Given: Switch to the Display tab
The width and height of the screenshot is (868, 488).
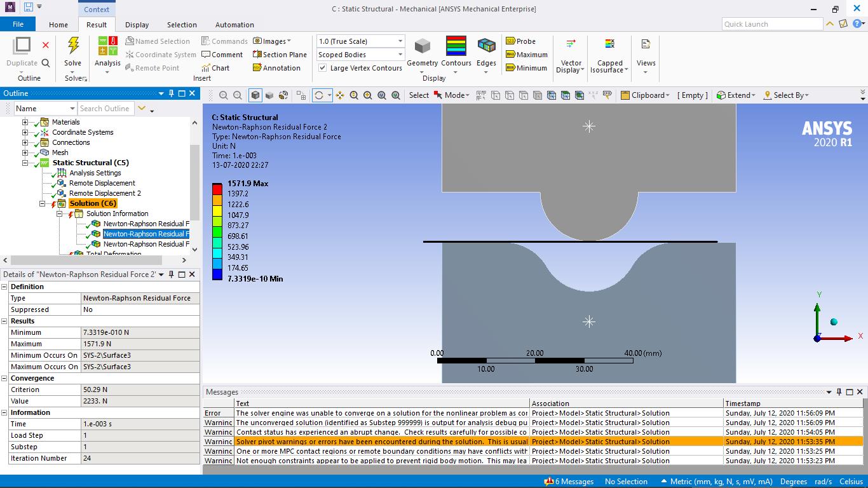Looking at the screenshot, I should coord(137,25).
